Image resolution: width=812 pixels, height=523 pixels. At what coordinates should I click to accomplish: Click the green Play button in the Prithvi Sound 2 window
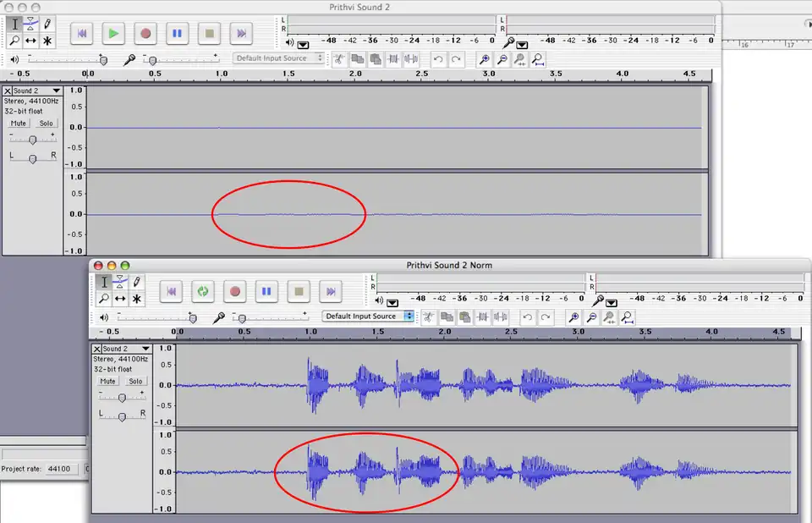click(113, 33)
